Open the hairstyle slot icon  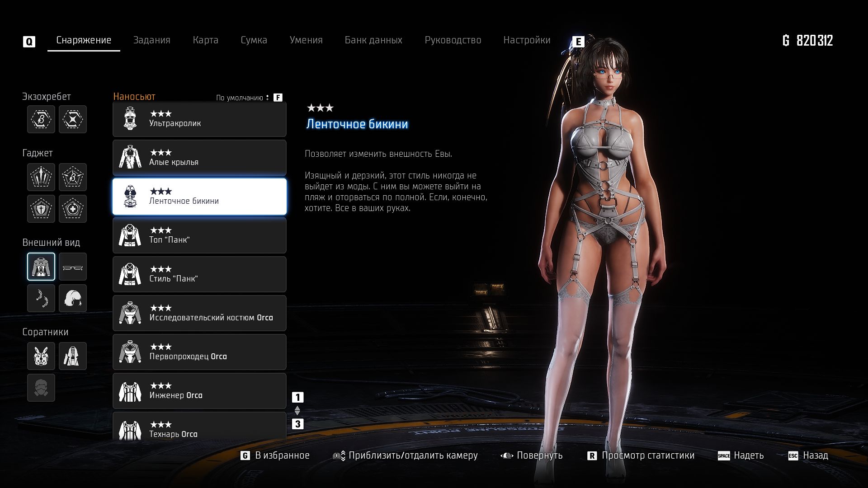tap(72, 298)
